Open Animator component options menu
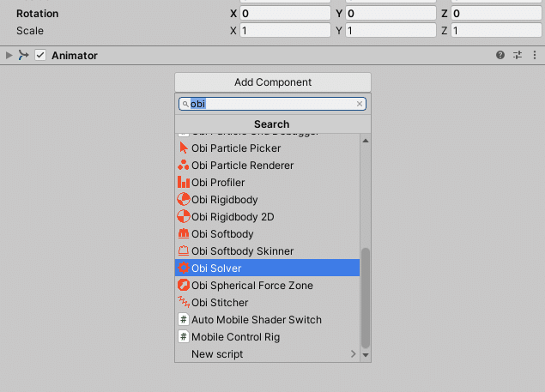Screen dimensions: 545x392 535,56
